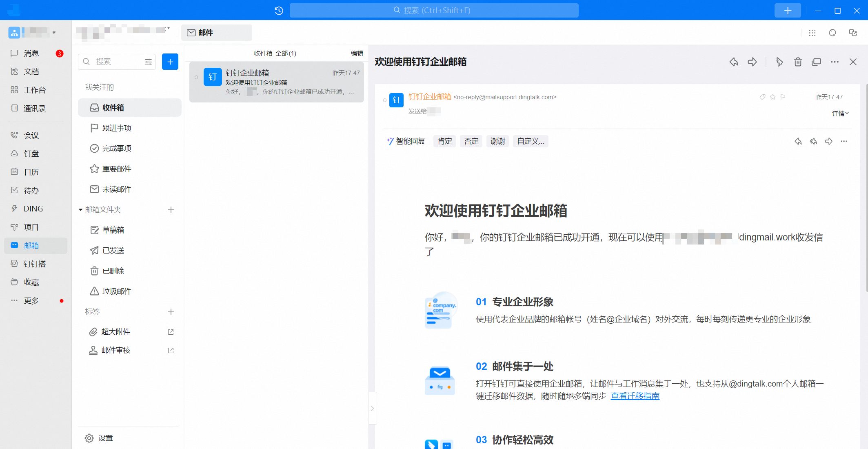This screenshot has width=868, height=449.
Task: Open mail in separate window icon
Action: [817, 62]
